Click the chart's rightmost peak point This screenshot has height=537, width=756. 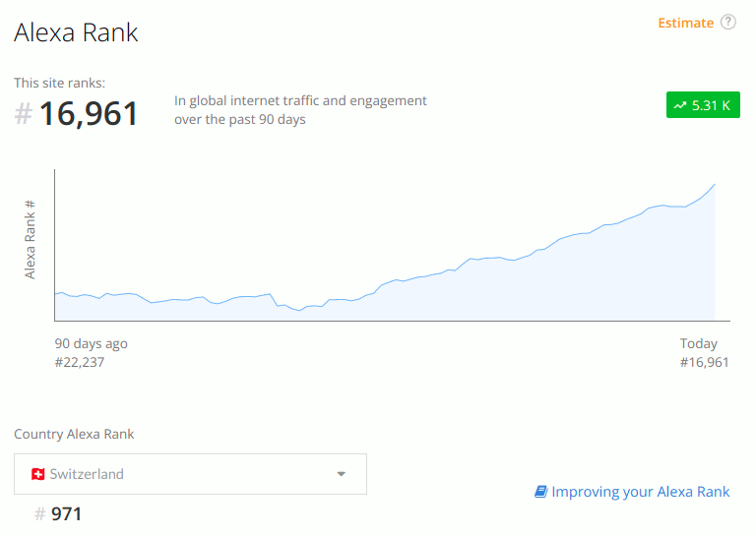coord(715,184)
